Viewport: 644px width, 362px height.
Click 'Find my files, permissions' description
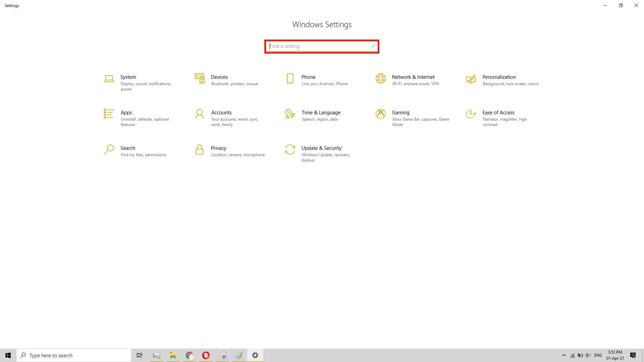(143, 155)
